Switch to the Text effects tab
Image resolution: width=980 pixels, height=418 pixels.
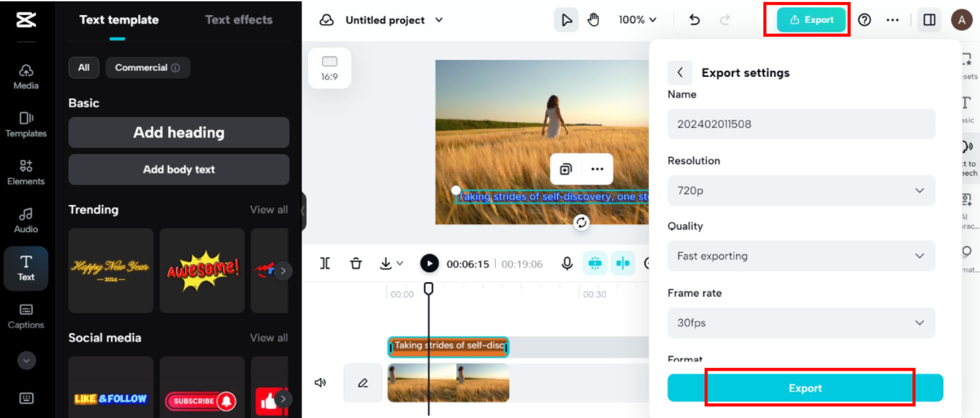tap(238, 20)
